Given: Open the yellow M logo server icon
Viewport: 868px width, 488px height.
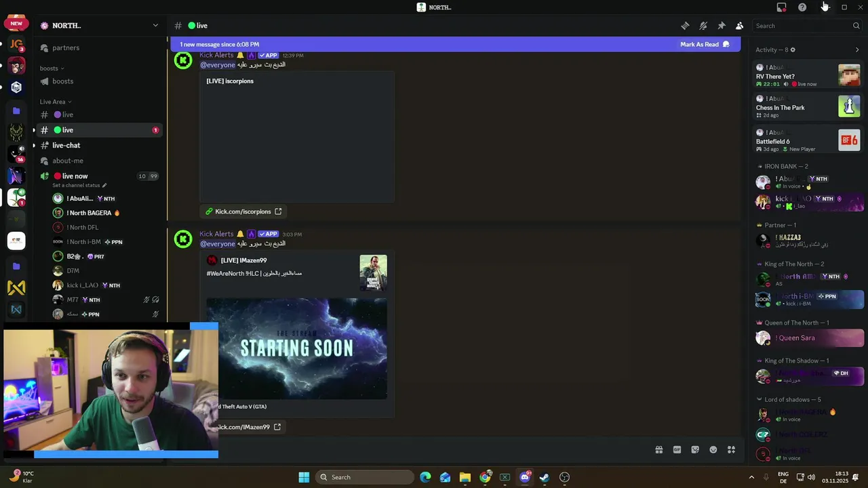Looking at the screenshot, I should [x=16, y=288].
